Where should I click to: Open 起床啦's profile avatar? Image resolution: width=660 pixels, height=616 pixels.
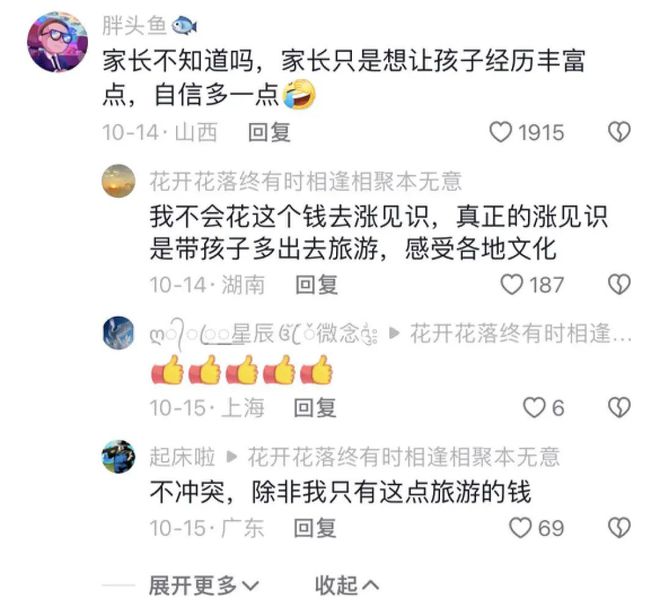point(119,457)
